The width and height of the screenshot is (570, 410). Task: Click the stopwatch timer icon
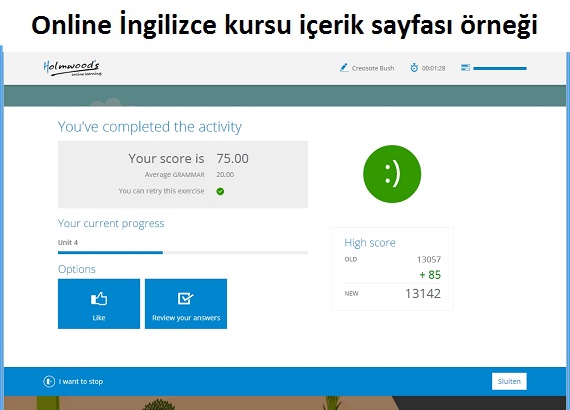[x=414, y=68]
